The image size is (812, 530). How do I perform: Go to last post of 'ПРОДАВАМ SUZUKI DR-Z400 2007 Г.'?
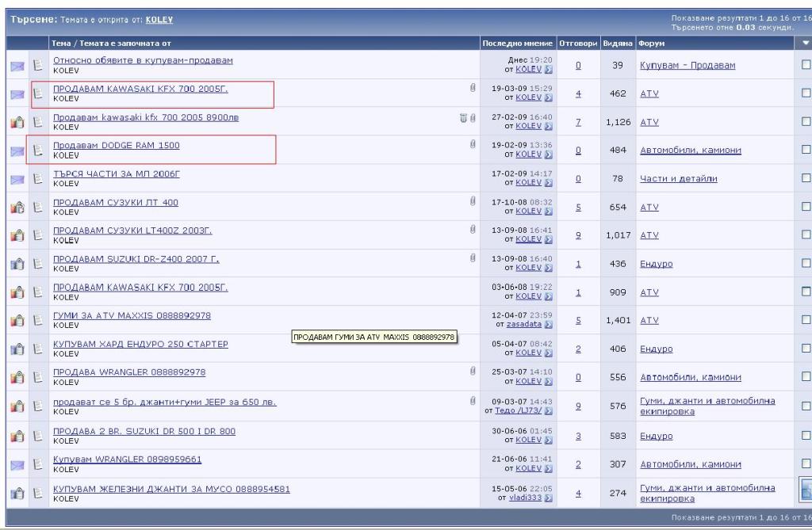tap(549, 268)
